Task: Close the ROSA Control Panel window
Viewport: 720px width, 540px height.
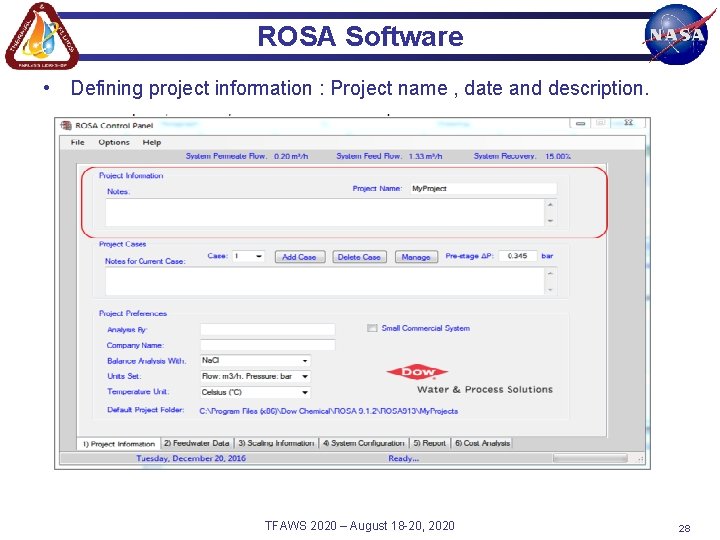Action: (629, 123)
